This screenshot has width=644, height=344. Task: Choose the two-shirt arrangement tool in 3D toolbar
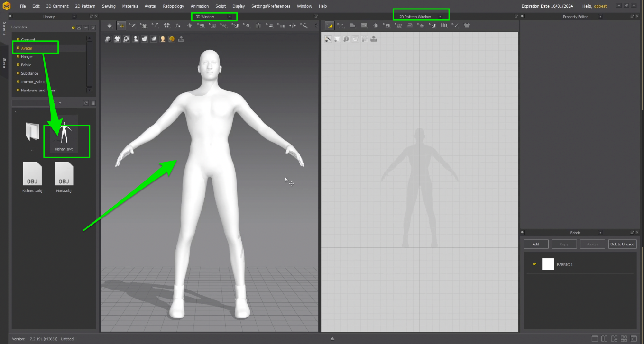click(x=166, y=26)
